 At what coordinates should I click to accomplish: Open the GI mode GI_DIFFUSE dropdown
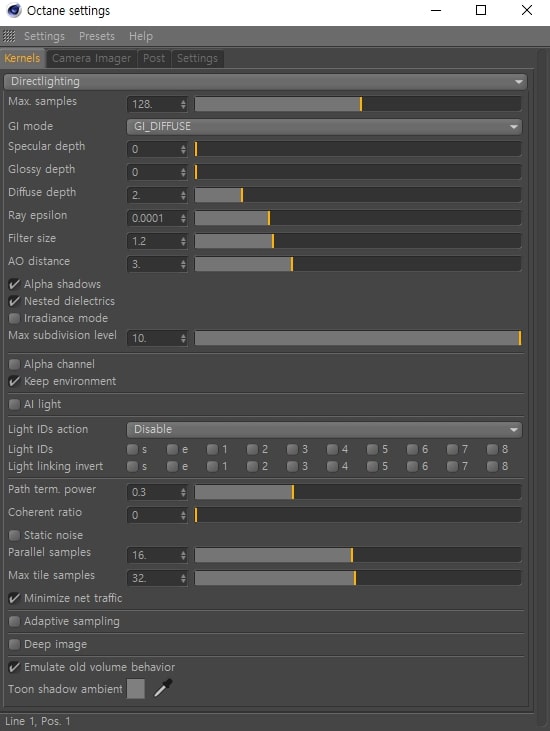(x=324, y=126)
